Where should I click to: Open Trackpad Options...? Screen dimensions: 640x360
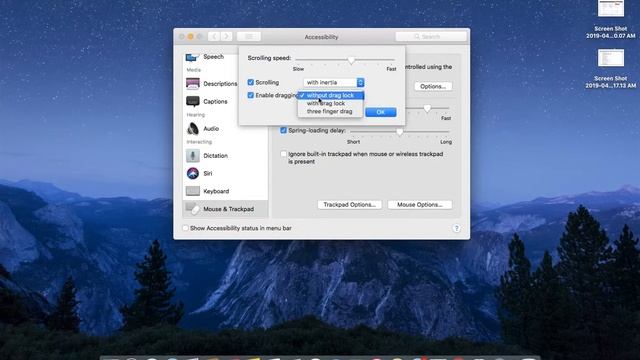click(x=349, y=204)
